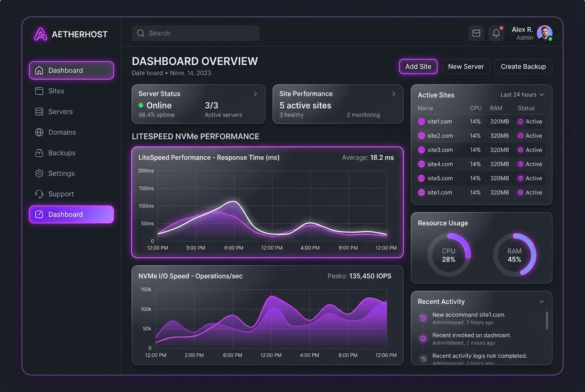The image size is (585, 392).
Task: Click the globe icon beside site4.com
Action: point(421,164)
